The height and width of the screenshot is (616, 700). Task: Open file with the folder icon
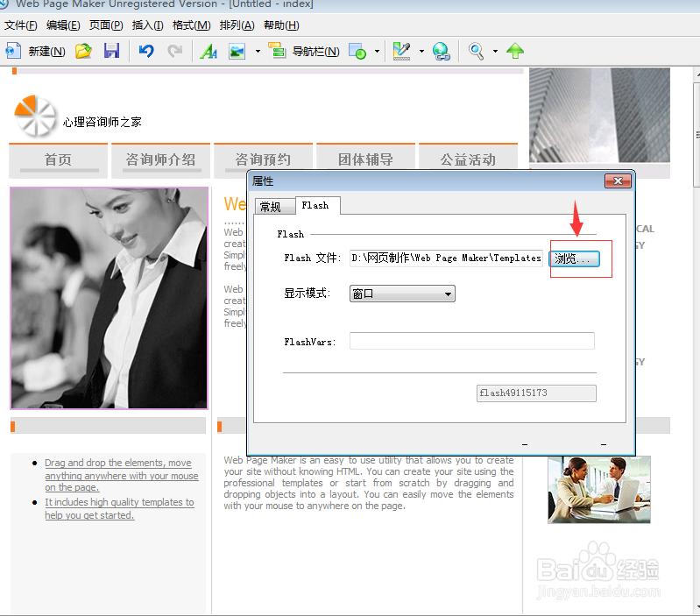click(83, 51)
